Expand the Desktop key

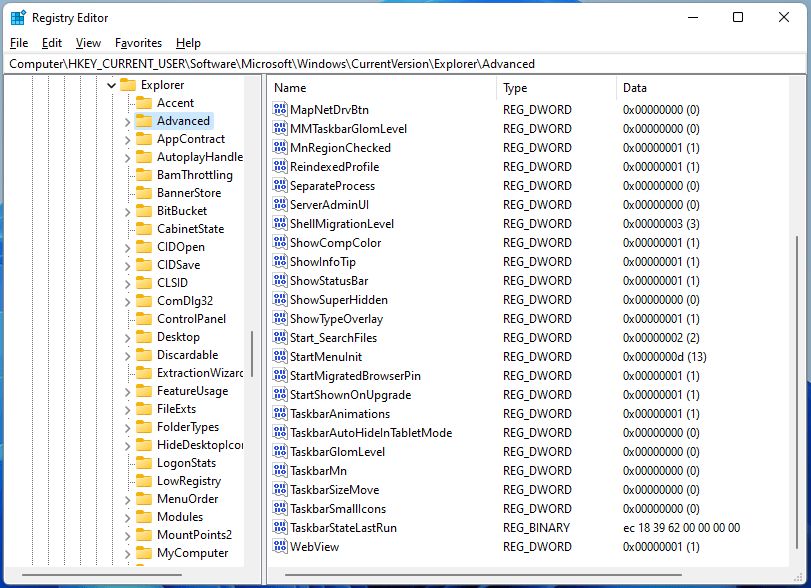(x=127, y=338)
